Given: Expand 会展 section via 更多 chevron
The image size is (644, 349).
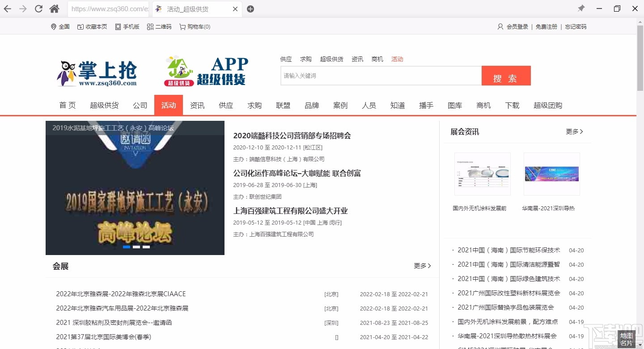Looking at the screenshot, I should [422, 266].
